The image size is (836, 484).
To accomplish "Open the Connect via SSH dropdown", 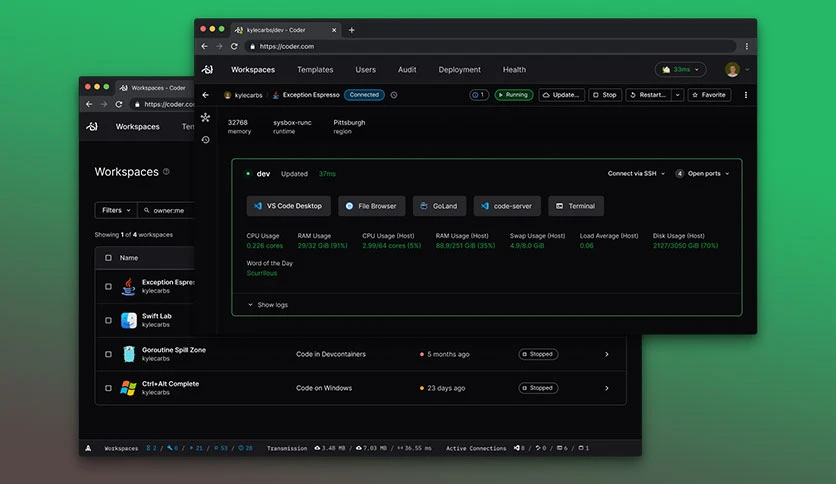I will pyautogui.click(x=636, y=173).
